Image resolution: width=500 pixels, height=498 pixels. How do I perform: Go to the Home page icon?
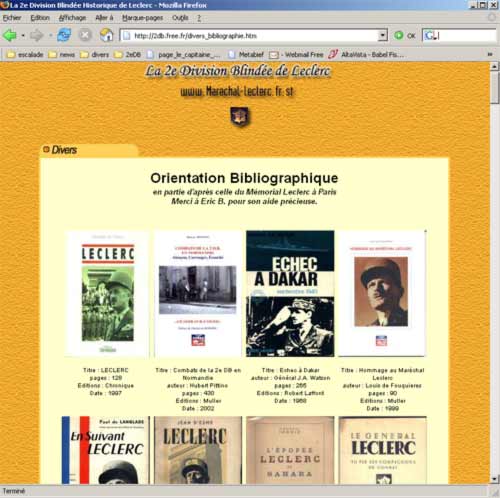pyautogui.click(x=106, y=35)
